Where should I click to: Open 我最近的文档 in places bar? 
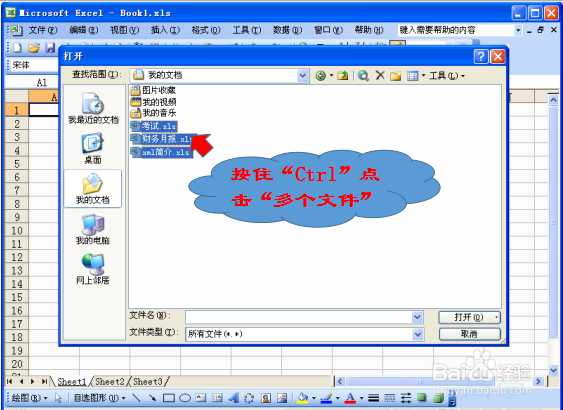(x=93, y=108)
